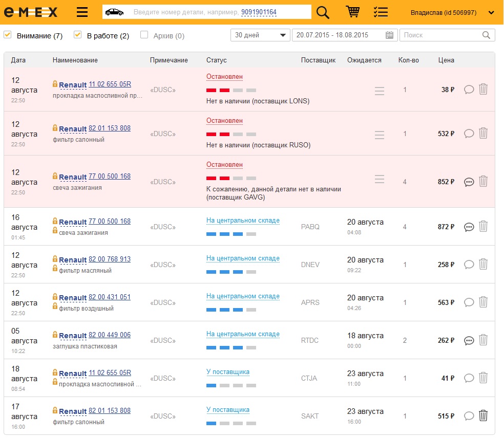Open comments for the 872 ₽ order
Image resolution: width=504 pixels, height=439 pixels.
(469, 227)
